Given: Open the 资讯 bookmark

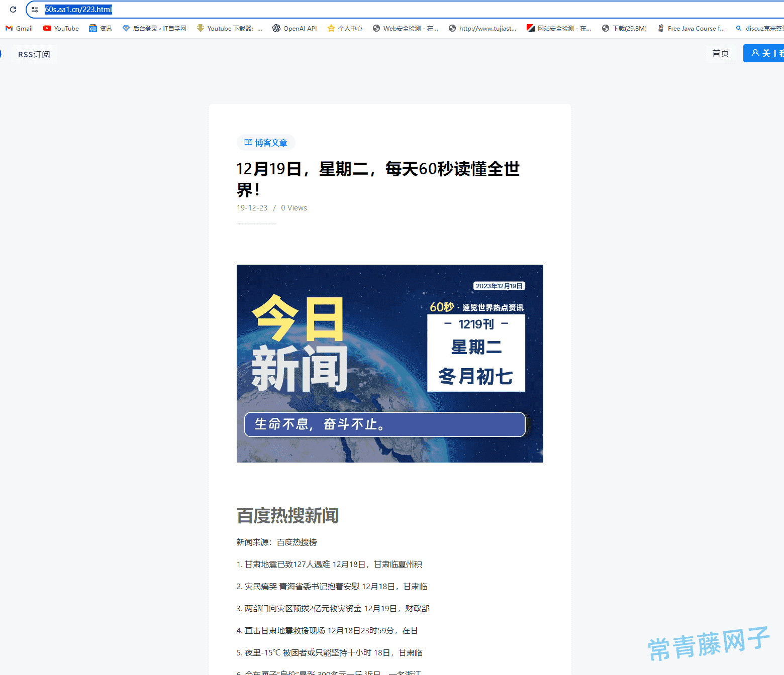Looking at the screenshot, I should coord(101,29).
